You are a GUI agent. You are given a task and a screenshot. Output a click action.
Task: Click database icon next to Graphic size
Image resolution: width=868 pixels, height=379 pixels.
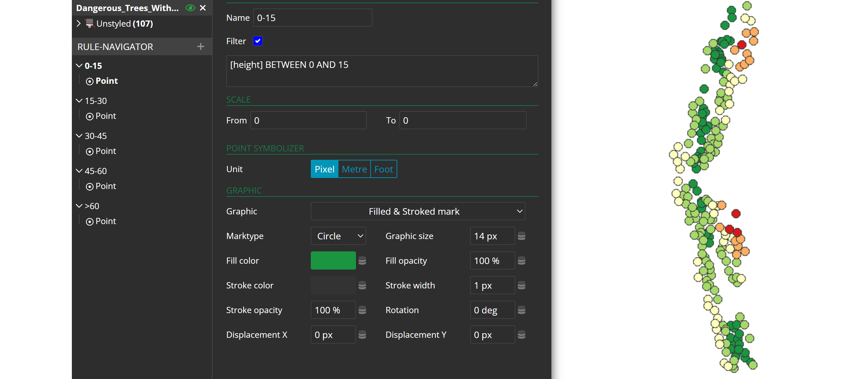pyautogui.click(x=521, y=236)
